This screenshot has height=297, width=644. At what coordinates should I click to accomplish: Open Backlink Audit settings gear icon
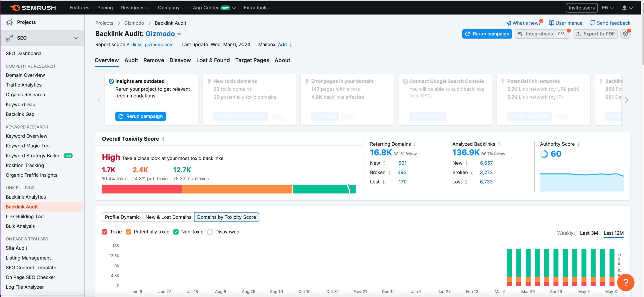coord(625,34)
